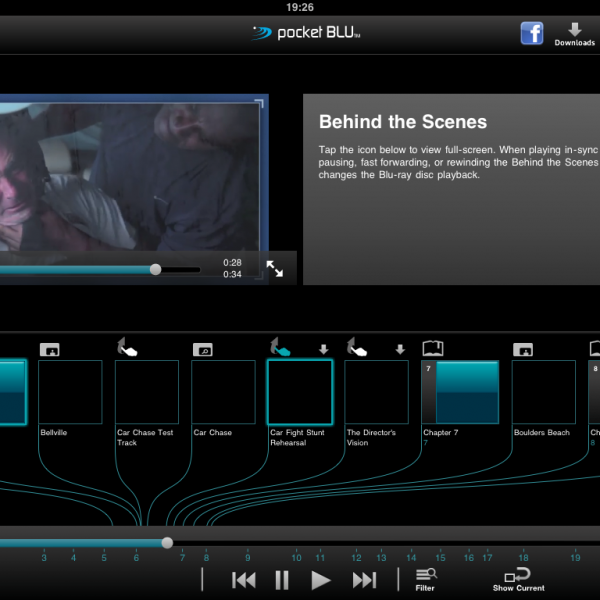Click the video progress slider handle
Viewport: 600px width, 600px height.
(x=155, y=269)
